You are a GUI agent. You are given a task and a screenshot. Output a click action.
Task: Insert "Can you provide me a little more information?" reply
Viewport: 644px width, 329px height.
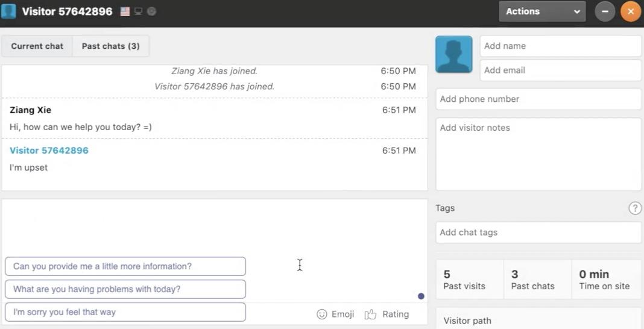pyautogui.click(x=125, y=266)
